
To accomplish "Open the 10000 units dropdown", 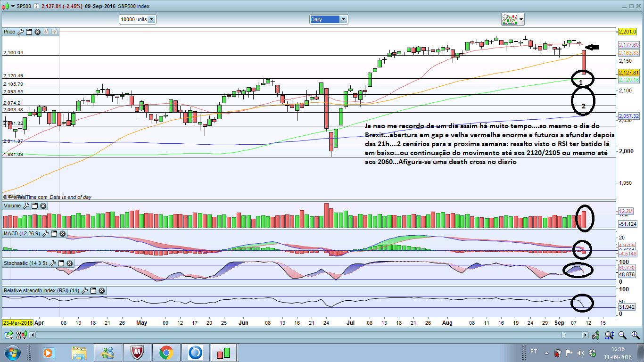I will [138, 19].
